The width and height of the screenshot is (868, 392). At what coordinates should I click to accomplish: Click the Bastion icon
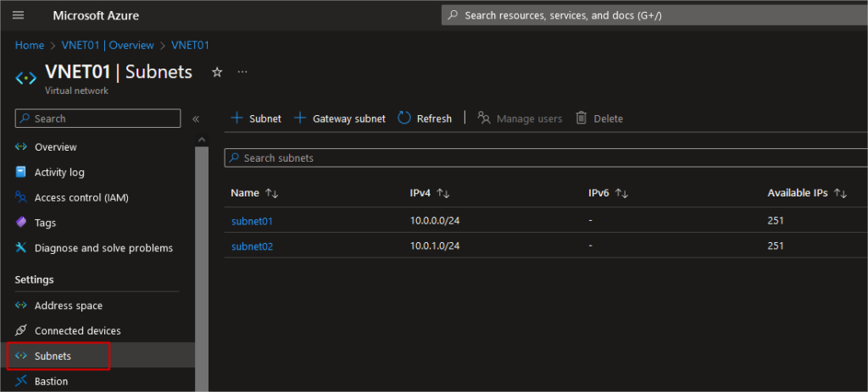click(x=21, y=381)
